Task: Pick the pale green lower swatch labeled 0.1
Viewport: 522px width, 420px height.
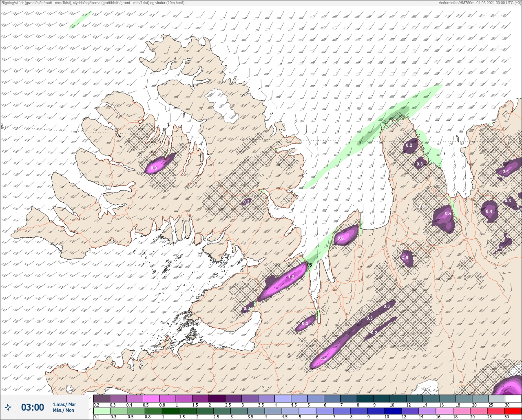Action: tap(102, 411)
